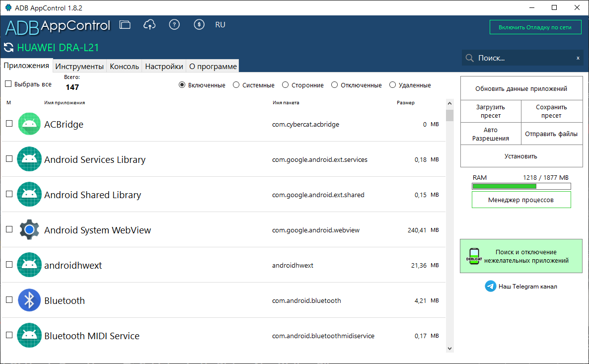Click Android Shared Library app icon
Viewport: 589px width, 364px height.
pyautogui.click(x=29, y=194)
